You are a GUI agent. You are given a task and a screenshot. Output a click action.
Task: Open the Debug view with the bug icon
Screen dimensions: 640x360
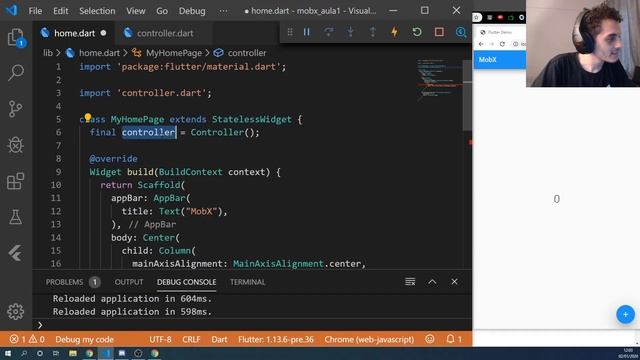tap(16, 144)
